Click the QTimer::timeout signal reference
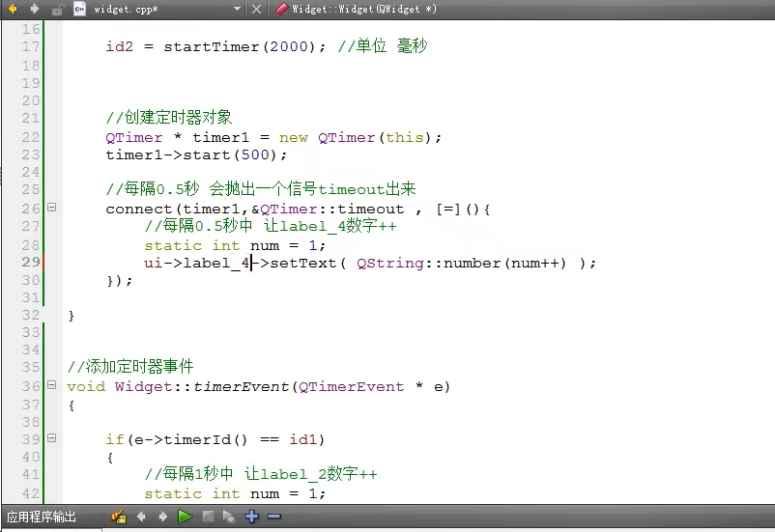 331,210
